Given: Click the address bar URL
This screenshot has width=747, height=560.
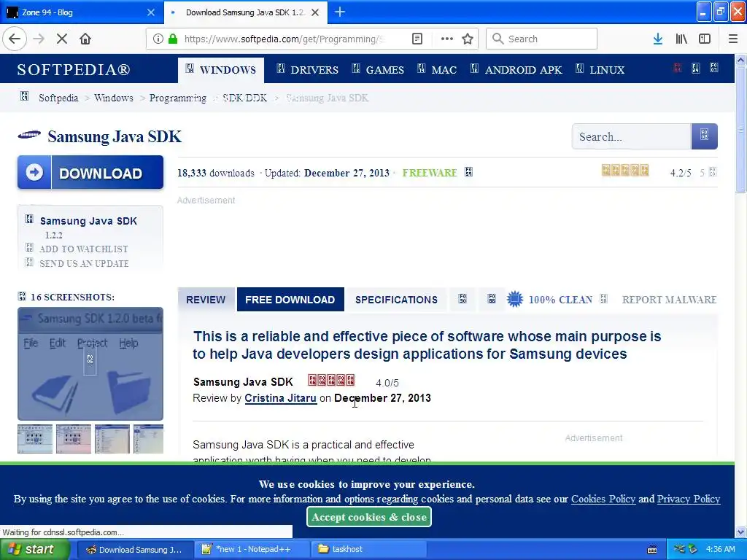Looking at the screenshot, I should pos(284,39).
